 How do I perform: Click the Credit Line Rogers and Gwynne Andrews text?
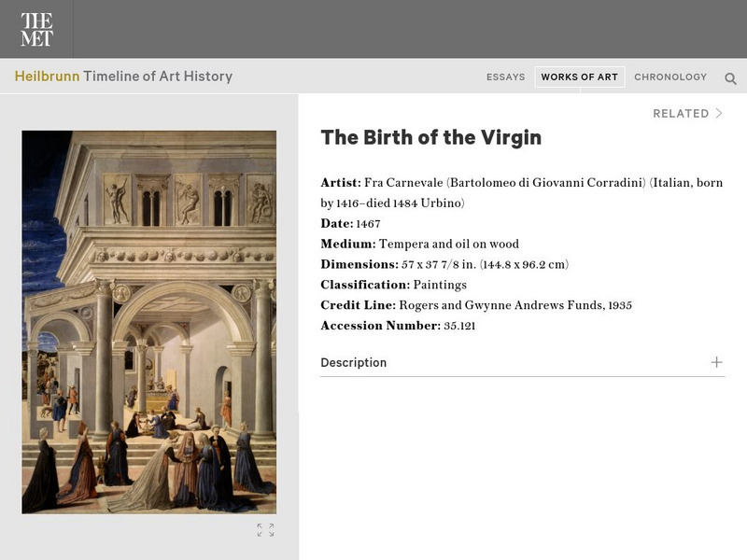[x=476, y=305]
